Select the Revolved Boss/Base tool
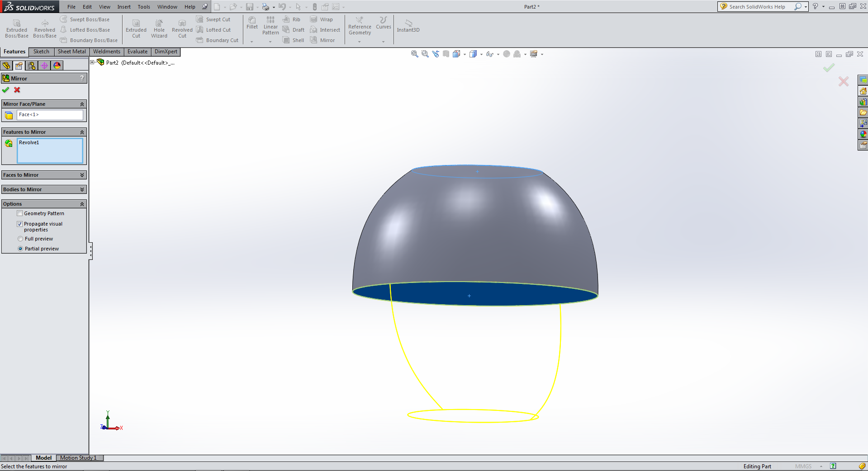The width and height of the screenshot is (868, 471). (x=45, y=29)
